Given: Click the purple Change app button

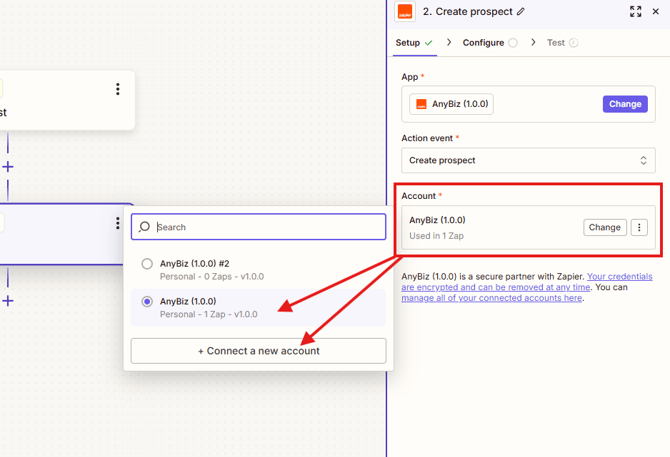Looking at the screenshot, I should click(x=625, y=104).
